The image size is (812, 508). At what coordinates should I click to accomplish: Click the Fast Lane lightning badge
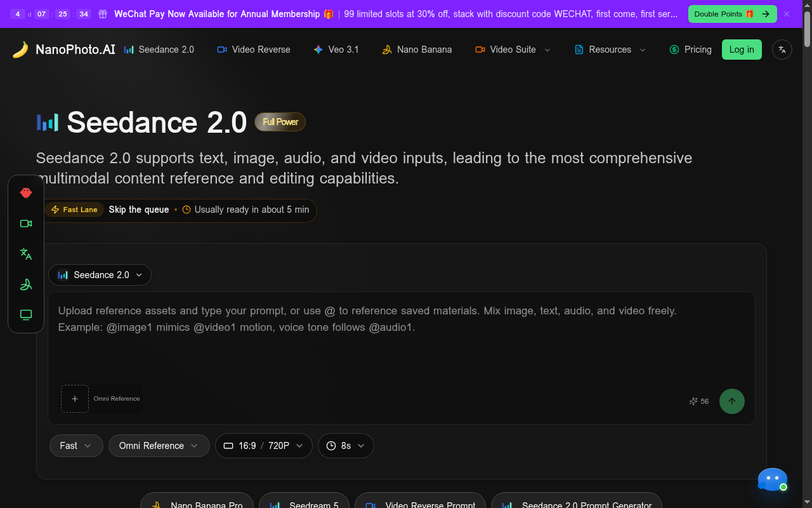[x=74, y=210]
